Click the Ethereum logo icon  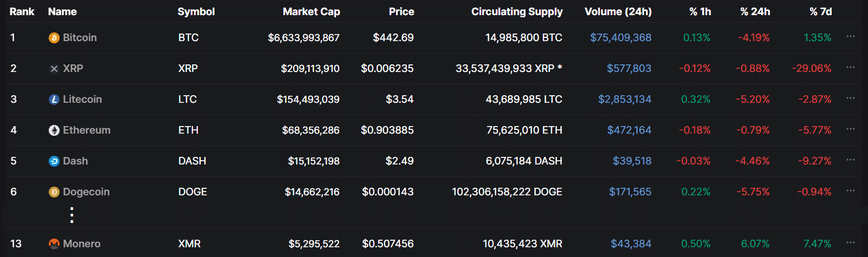(54, 130)
